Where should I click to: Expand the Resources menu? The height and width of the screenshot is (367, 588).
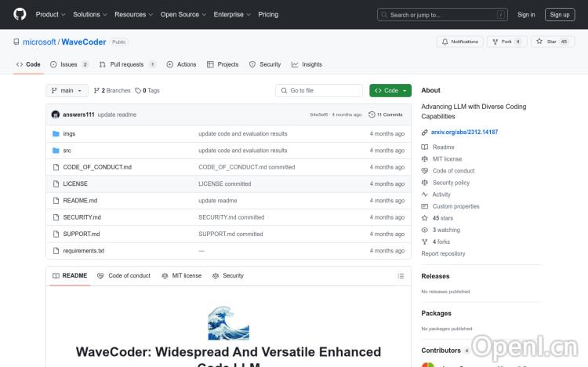pyautogui.click(x=134, y=14)
